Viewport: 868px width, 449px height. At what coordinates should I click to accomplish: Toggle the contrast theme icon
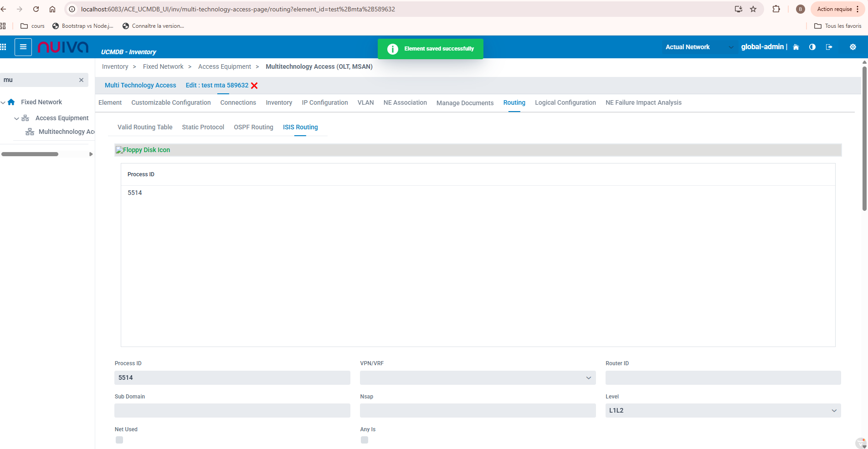(812, 47)
